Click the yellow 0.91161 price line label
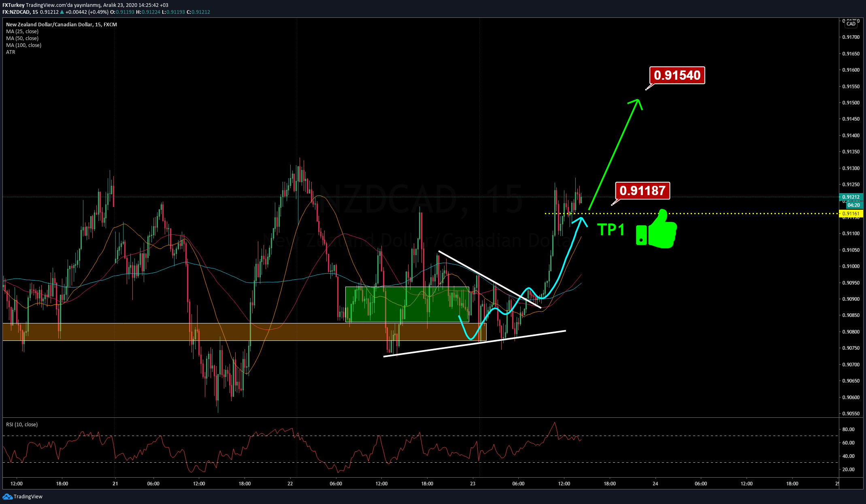 point(851,214)
